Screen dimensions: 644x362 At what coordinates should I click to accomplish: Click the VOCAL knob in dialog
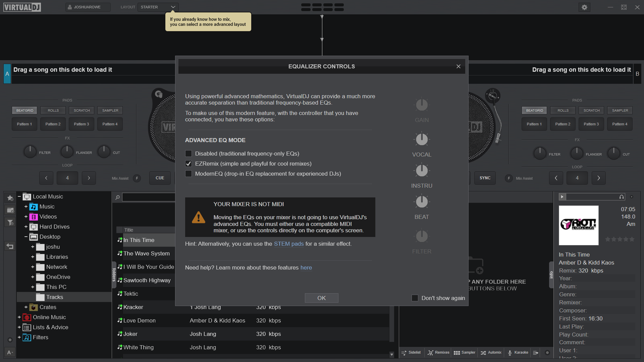coord(422,139)
